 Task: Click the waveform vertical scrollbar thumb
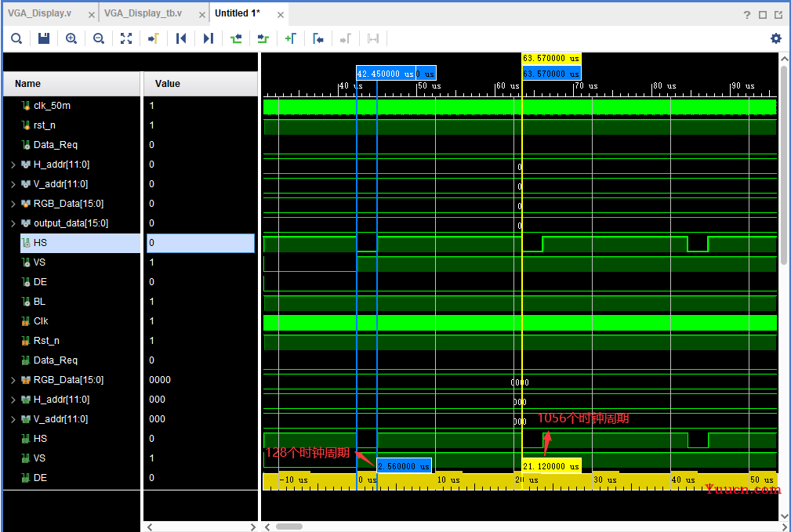click(x=784, y=165)
